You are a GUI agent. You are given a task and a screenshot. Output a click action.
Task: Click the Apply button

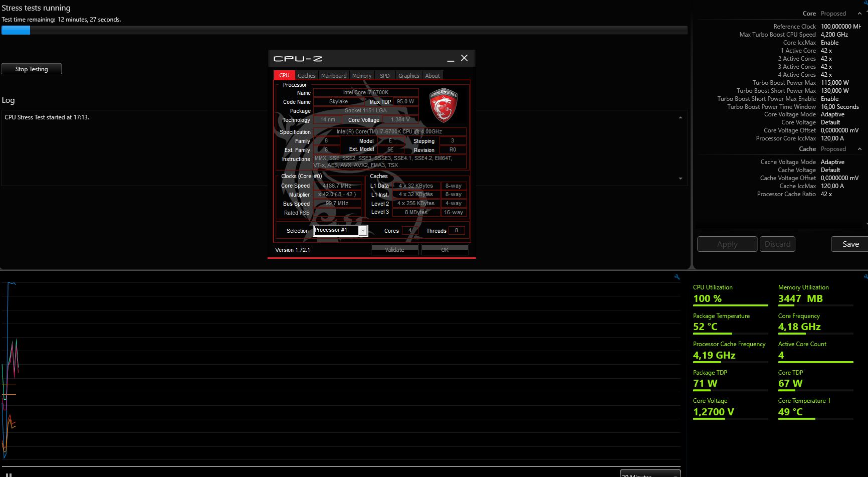727,244
